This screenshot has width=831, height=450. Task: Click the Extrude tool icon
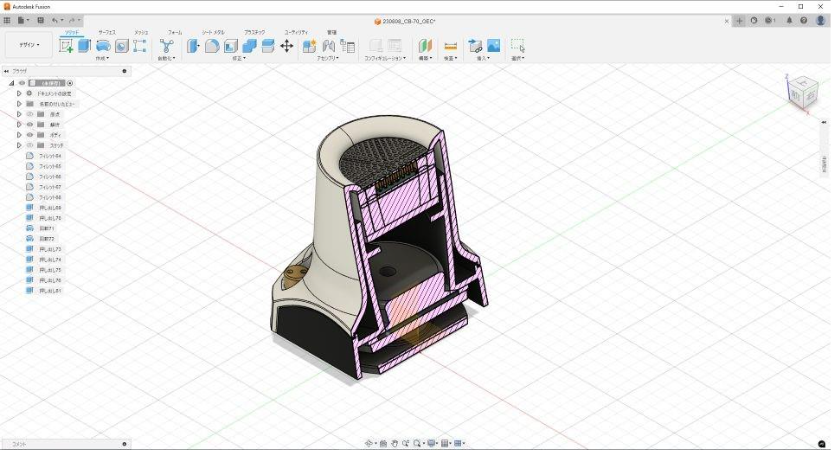(85, 46)
